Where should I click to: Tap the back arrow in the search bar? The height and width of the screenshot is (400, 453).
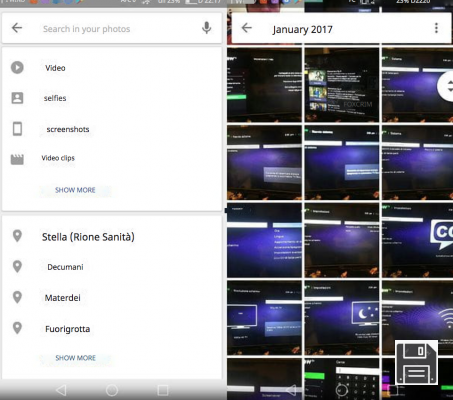click(17, 28)
